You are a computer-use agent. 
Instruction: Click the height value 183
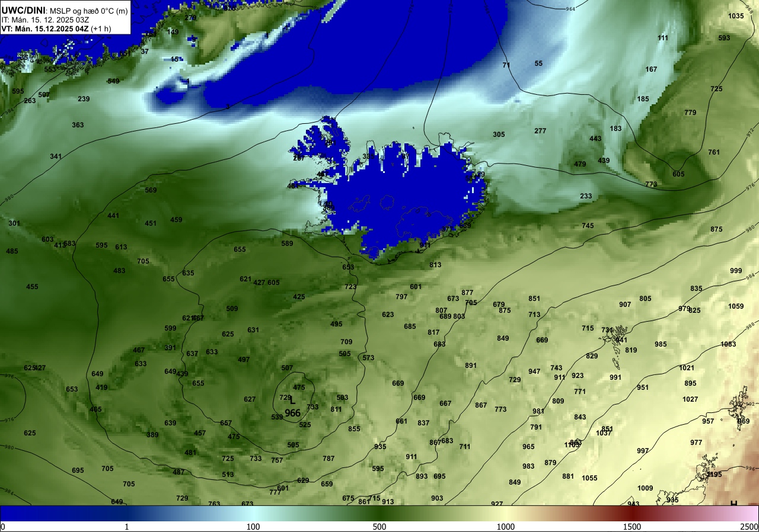(616, 129)
